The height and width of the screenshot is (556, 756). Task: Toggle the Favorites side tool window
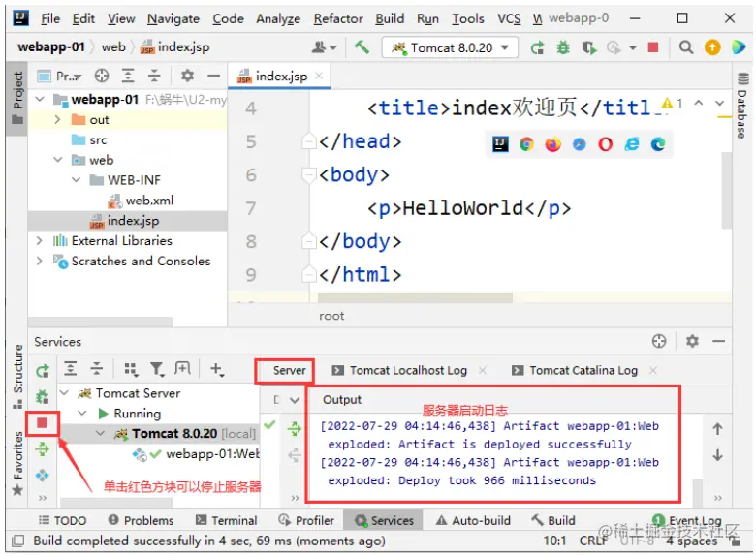pos(17,463)
